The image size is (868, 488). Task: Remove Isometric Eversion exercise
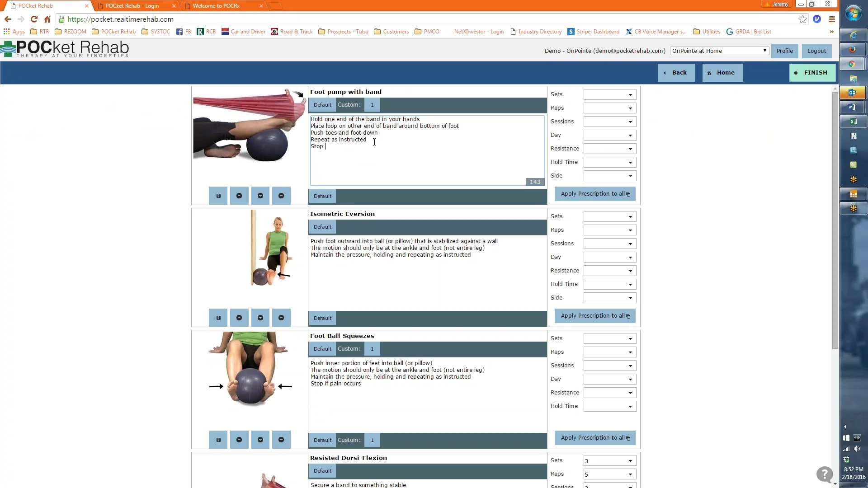click(281, 318)
